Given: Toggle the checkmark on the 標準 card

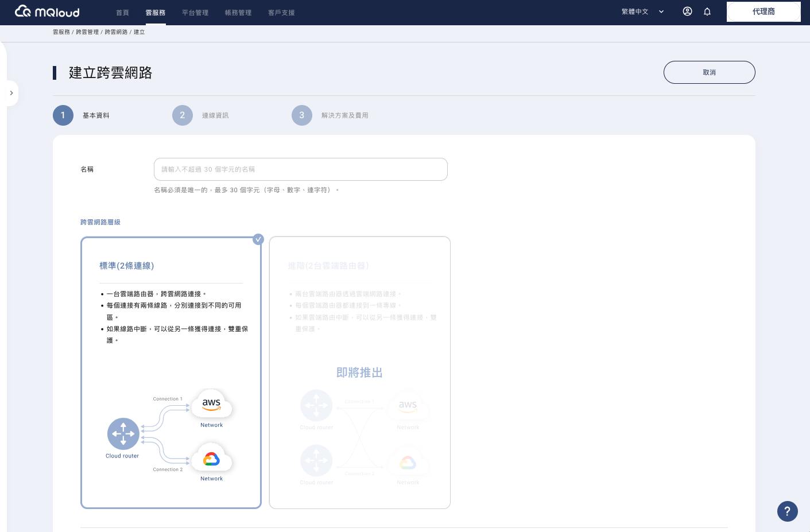Looking at the screenshot, I should [x=258, y=239].
